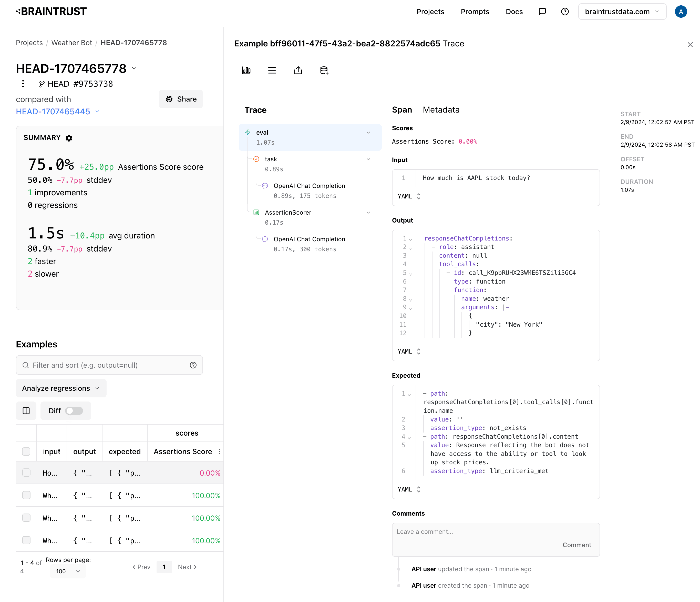Screen dimensions: 700x602
Task: Expand the Analyze regressions dropdown
Action: [x=61, y=388]
